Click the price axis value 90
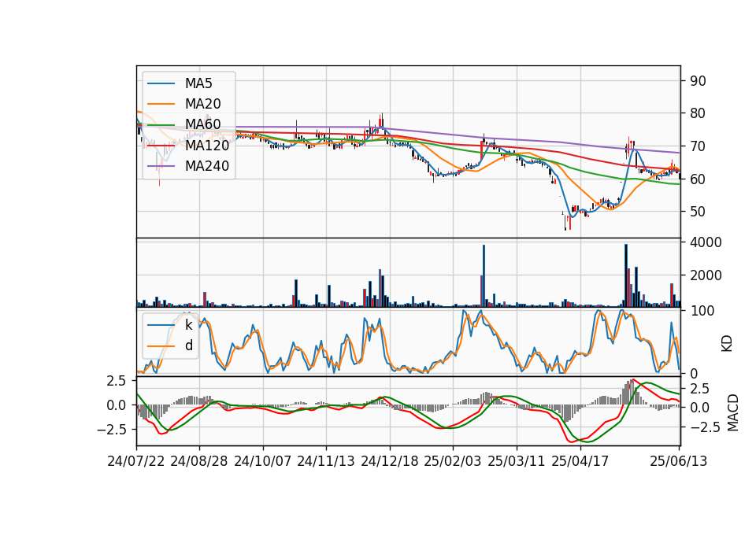 pyautogui.click(x=698, y=81)
